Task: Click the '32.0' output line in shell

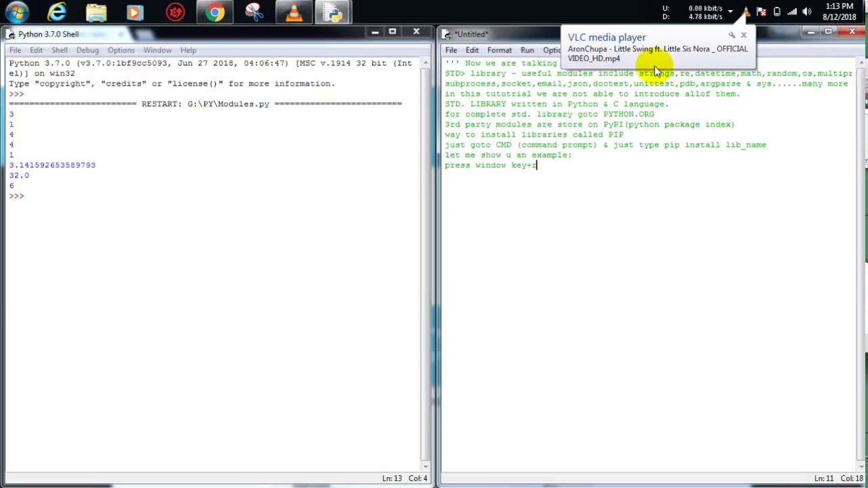Action: click(19, 176)
